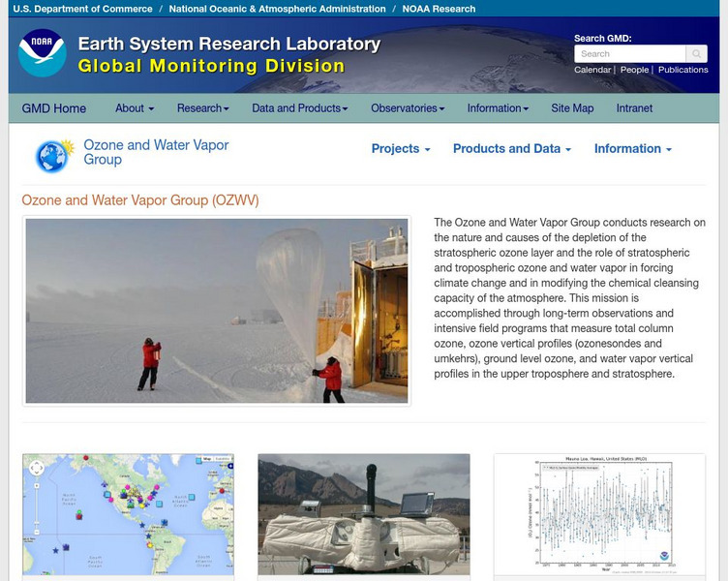The image size is (728, 581).
Task: Expand the Observatories dropdown
Action: point(408,108)
